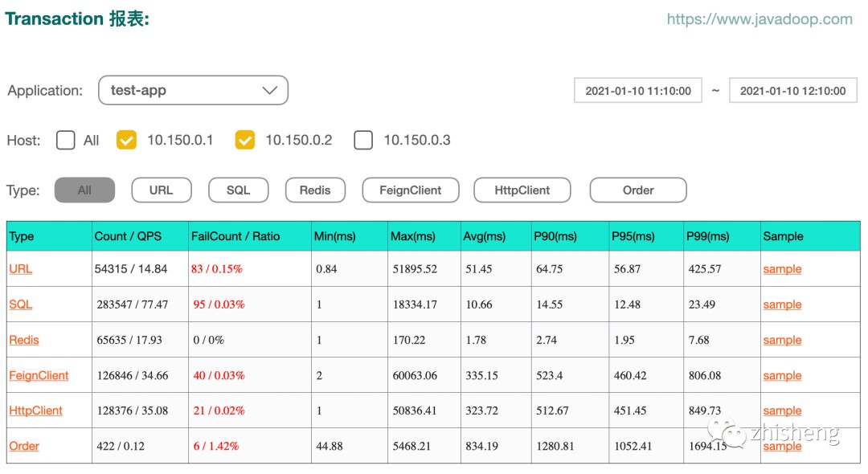Click the start time field 11:10:00
The height and width of the screenshot is (474, 868).
(x=638, y=91)
